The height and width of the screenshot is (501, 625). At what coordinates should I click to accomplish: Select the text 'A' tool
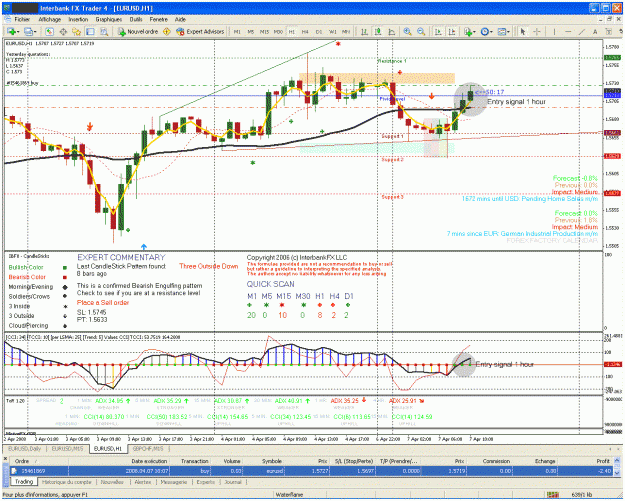click(x=595, y=31)
